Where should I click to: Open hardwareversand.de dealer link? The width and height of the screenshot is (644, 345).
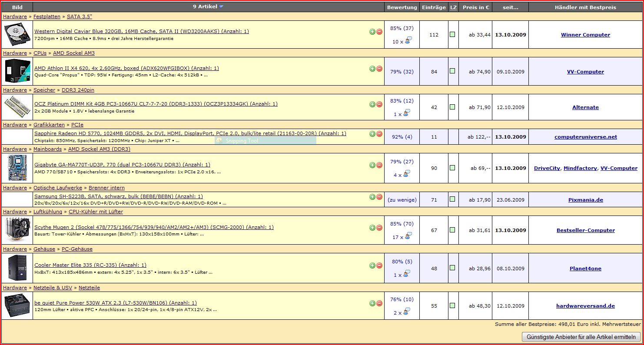tap(585, 306)
